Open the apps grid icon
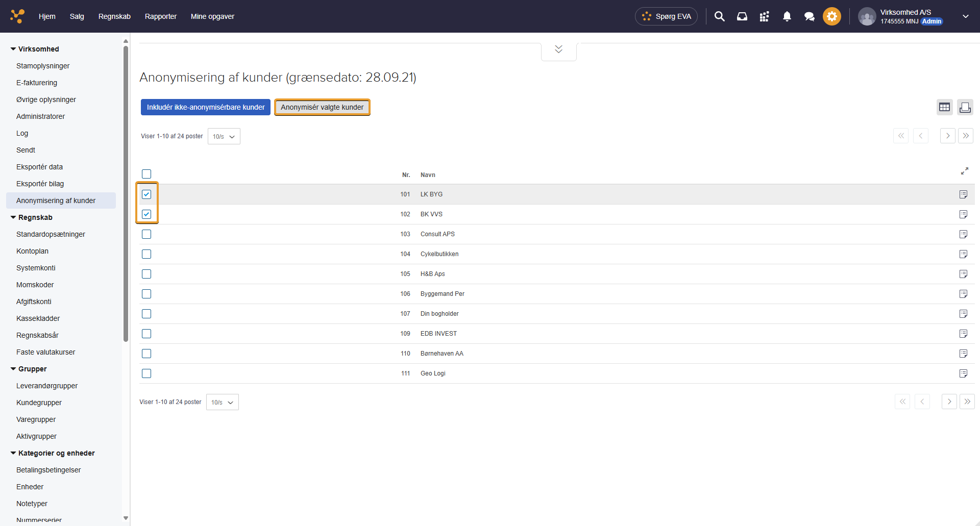 tap(764, 16)
